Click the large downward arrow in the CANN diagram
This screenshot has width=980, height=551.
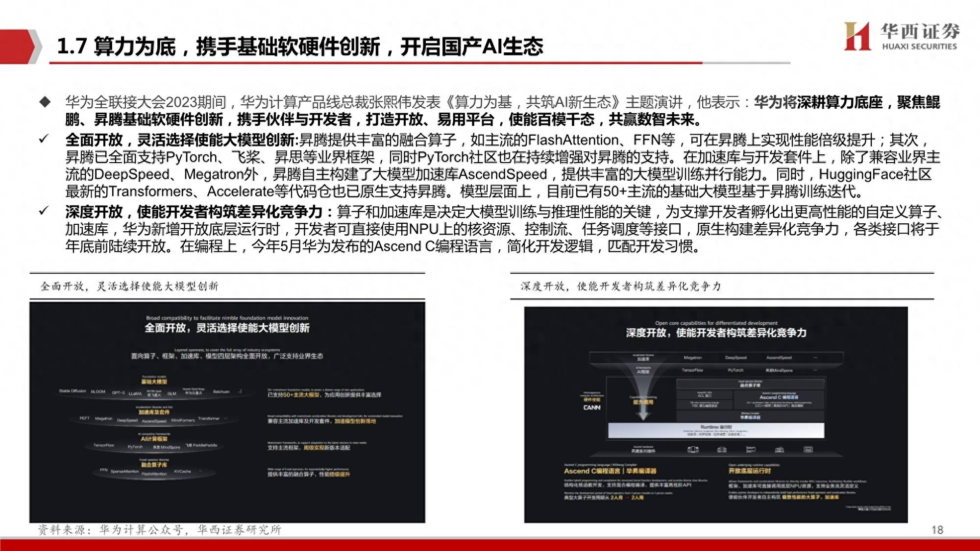point(643,387)
